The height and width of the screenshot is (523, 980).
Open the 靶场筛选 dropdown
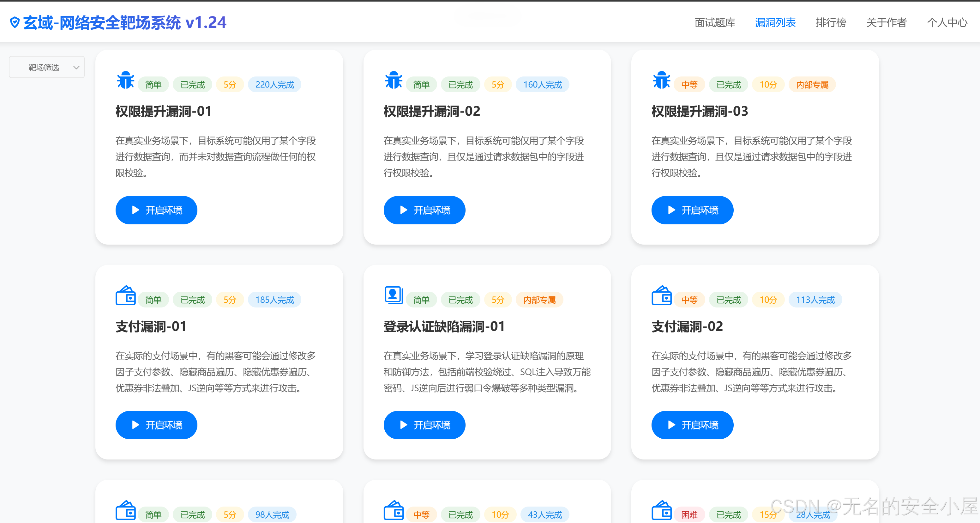(46, 67)
